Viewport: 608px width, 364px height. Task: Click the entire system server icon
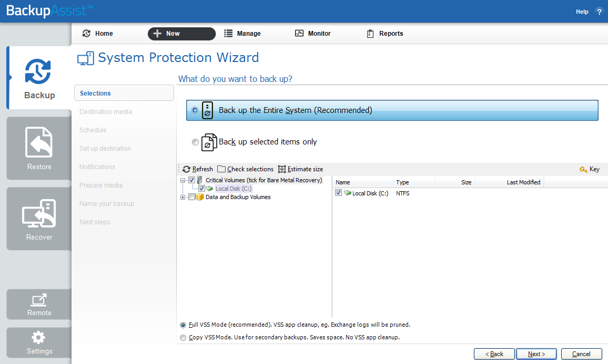pos(207,110)
